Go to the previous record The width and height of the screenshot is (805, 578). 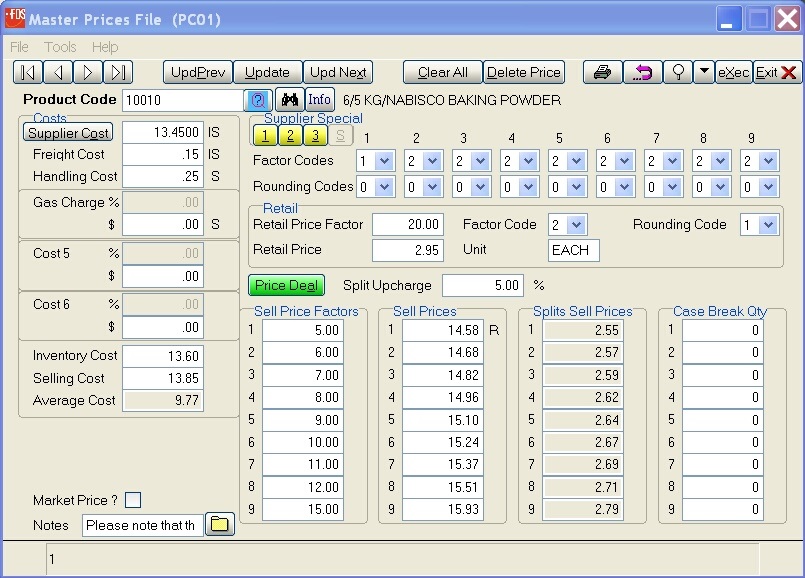[58, 72]
